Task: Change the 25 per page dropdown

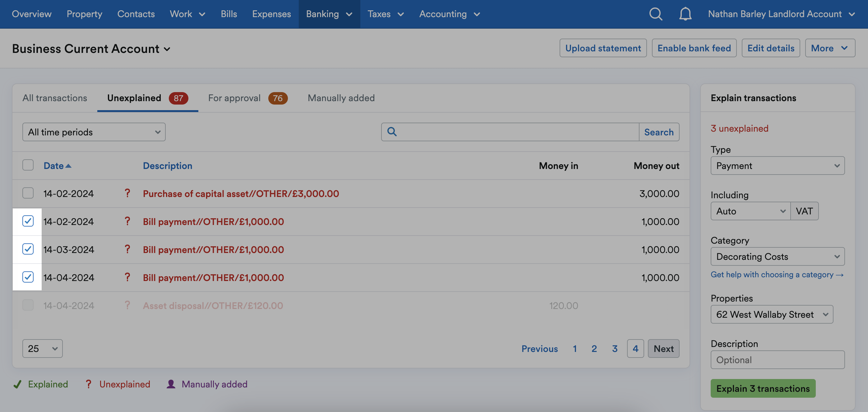Action: pos(43,348)
